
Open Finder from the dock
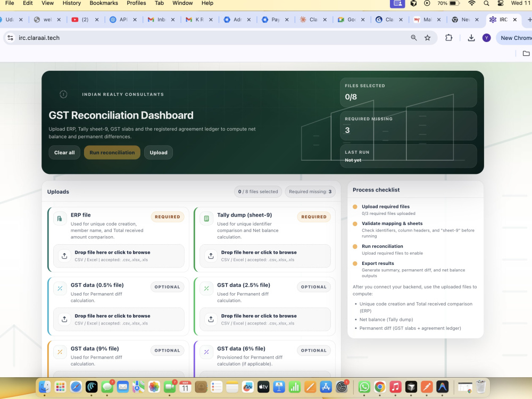pos(45,387)
